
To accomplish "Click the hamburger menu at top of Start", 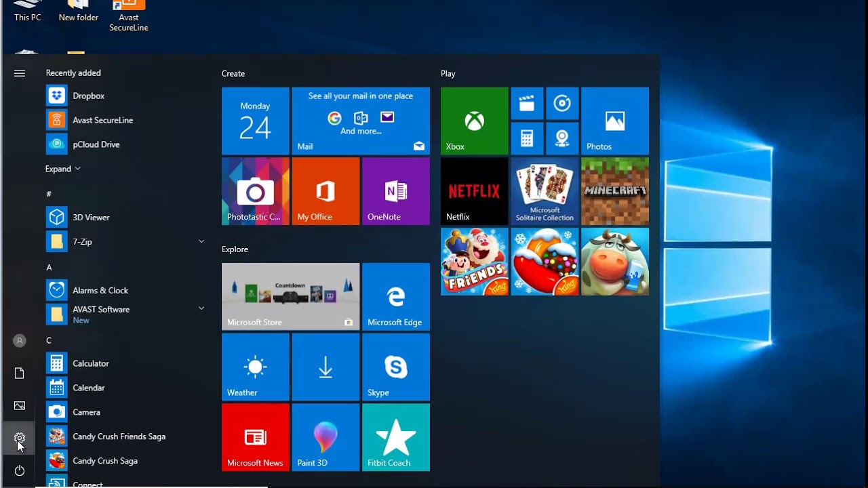I will (x=20, y=73).
